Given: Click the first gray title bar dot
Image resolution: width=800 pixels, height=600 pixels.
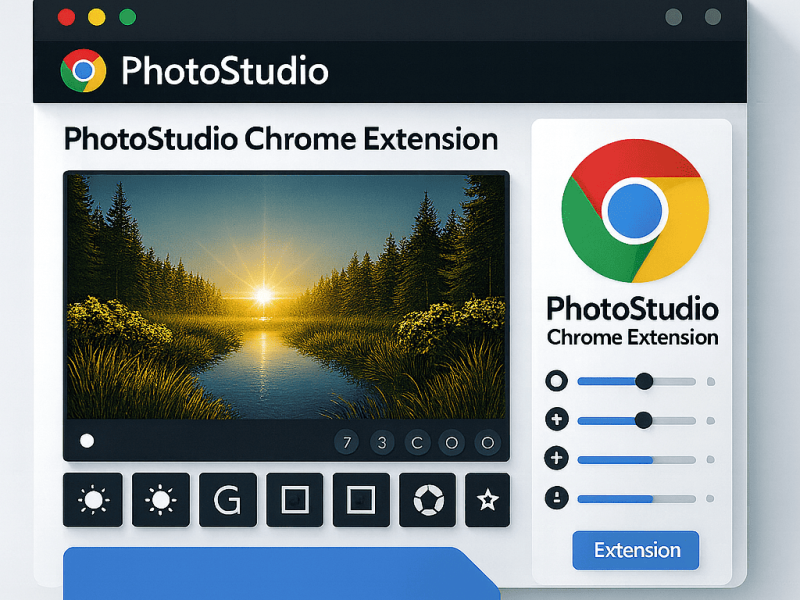Looking at the screenshot, I should (x=673, y=17).
